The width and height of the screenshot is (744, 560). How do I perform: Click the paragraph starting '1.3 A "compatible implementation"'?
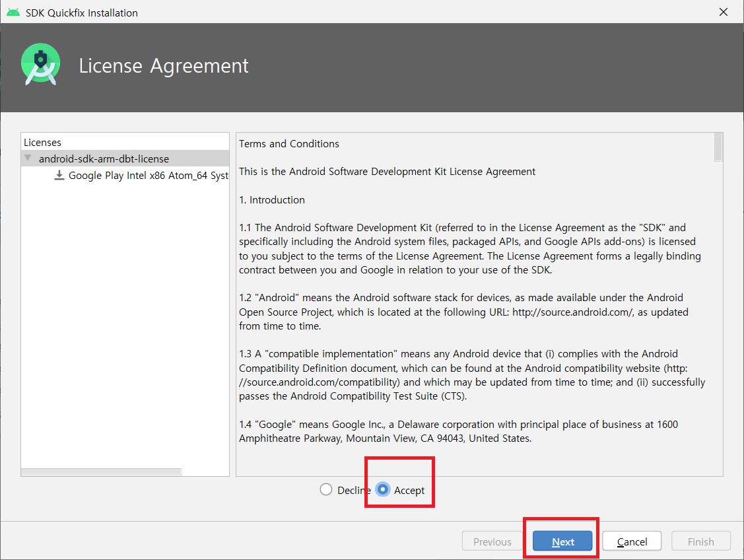[x=472, y=375]
